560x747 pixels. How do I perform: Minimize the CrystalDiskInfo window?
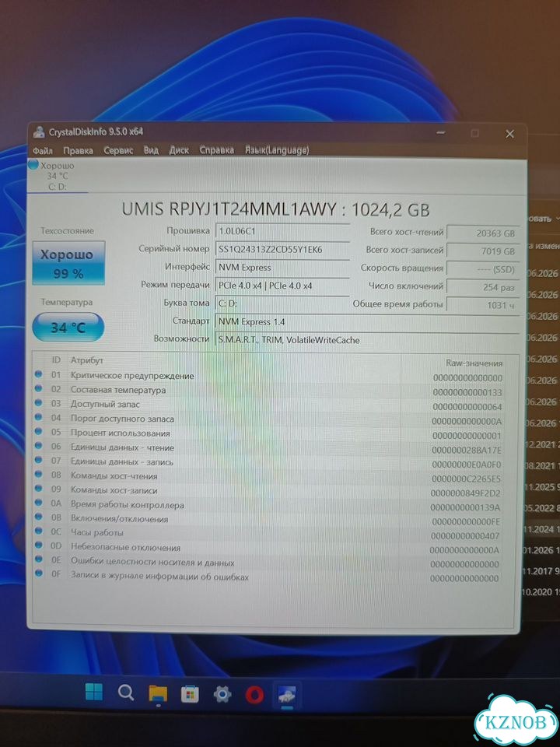click(x=441, y=133)
